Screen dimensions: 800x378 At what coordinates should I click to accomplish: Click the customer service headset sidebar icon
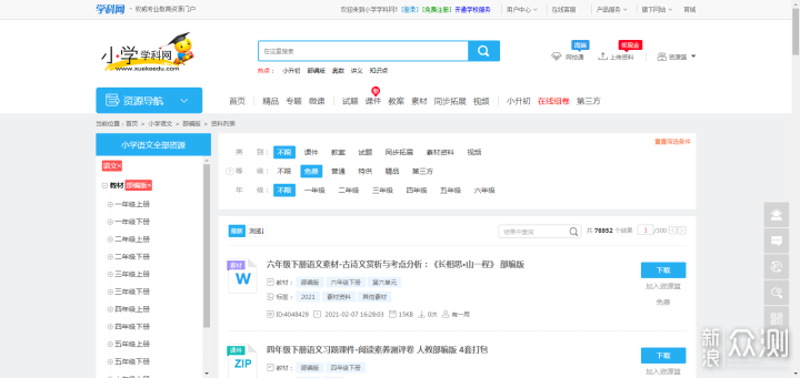777,215
